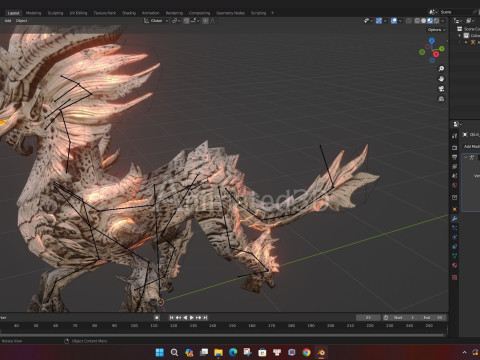Click the armature icon in the outliner
Image resolution: width=480 pixels, height=360 pixels.
coord(473,42)
